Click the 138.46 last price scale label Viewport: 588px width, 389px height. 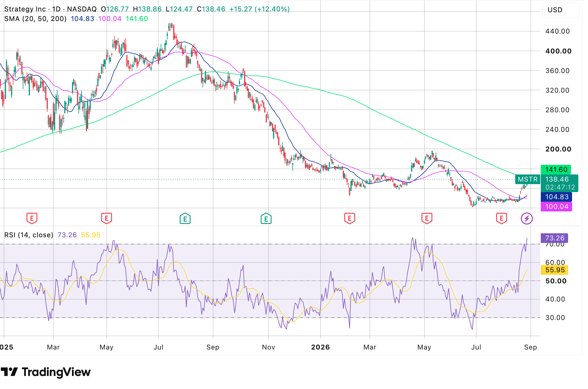(x=557, y=179)
